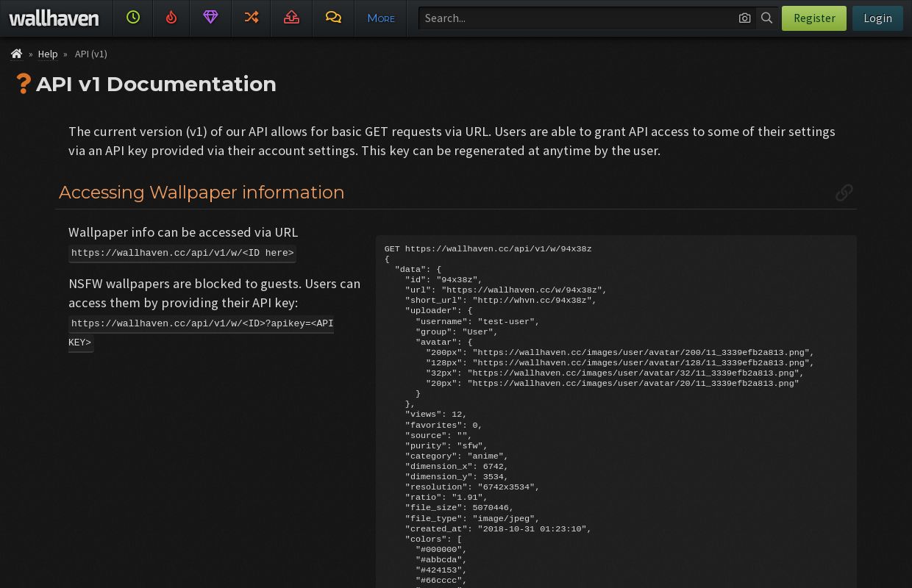The width and height of the screenshot is (912, 588).
Task: Expand the More menu
Action: 381,18
